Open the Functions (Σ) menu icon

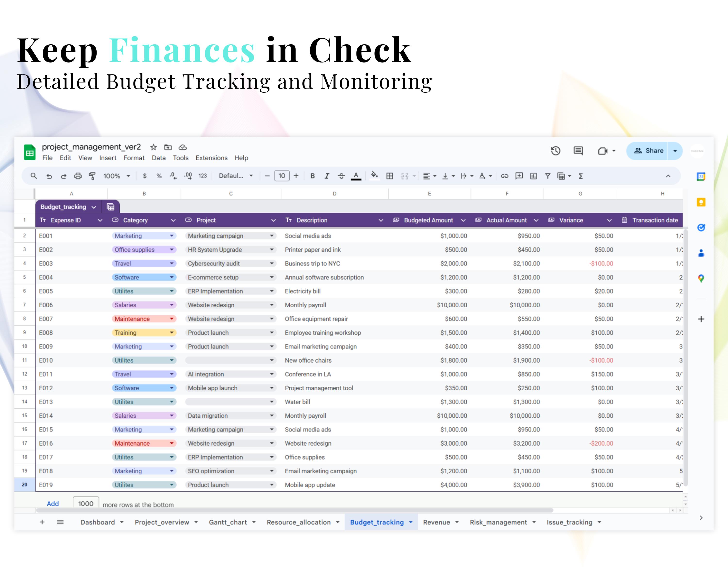click(x=580, y=175)
